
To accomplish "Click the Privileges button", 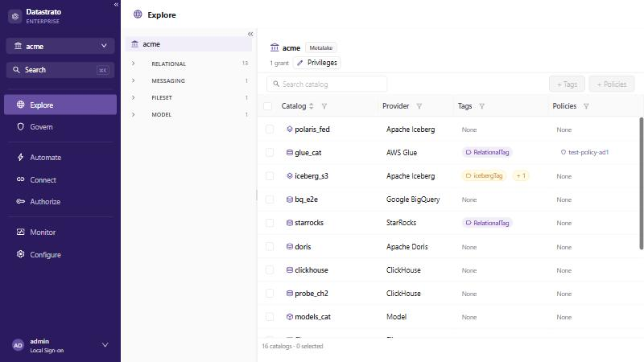I will [316, 63].
